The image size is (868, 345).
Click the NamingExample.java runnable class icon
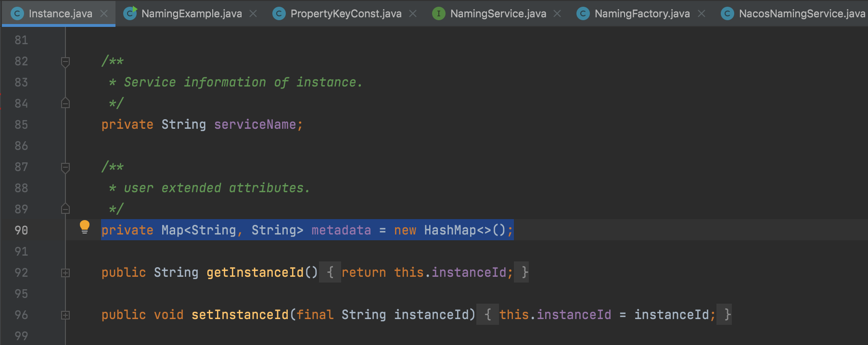pyautogui.click(x=130, y=13)
